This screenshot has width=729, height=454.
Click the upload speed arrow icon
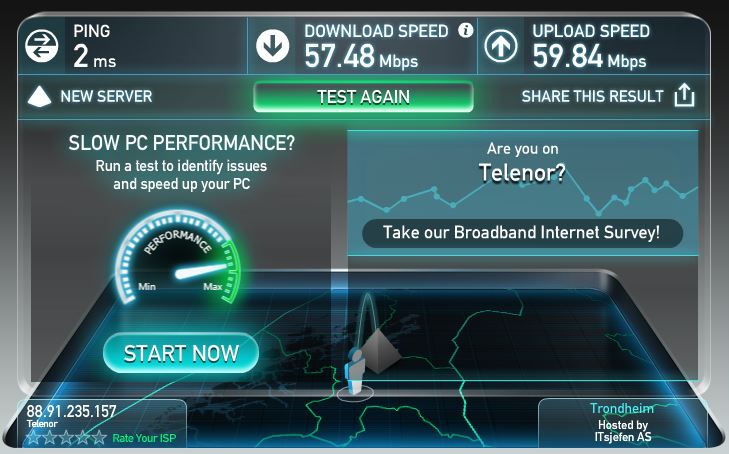click(501, 46)
